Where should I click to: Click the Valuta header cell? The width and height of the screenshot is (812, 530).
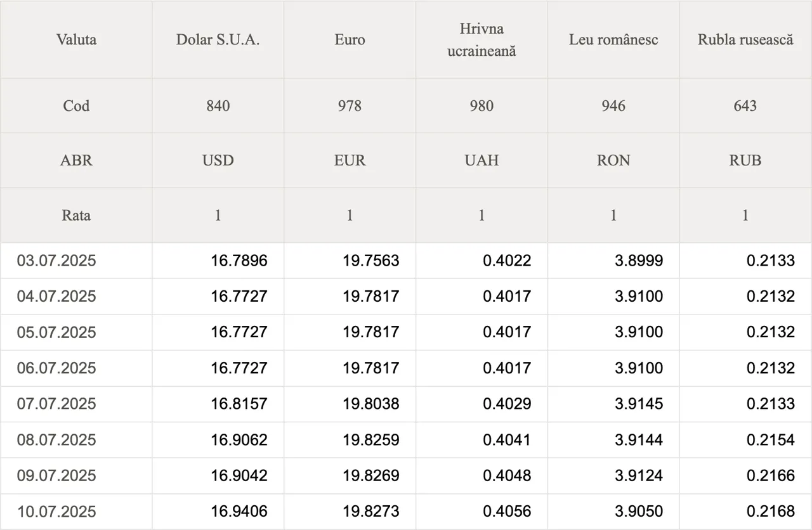pyautogui.click(x=76, y=39)
